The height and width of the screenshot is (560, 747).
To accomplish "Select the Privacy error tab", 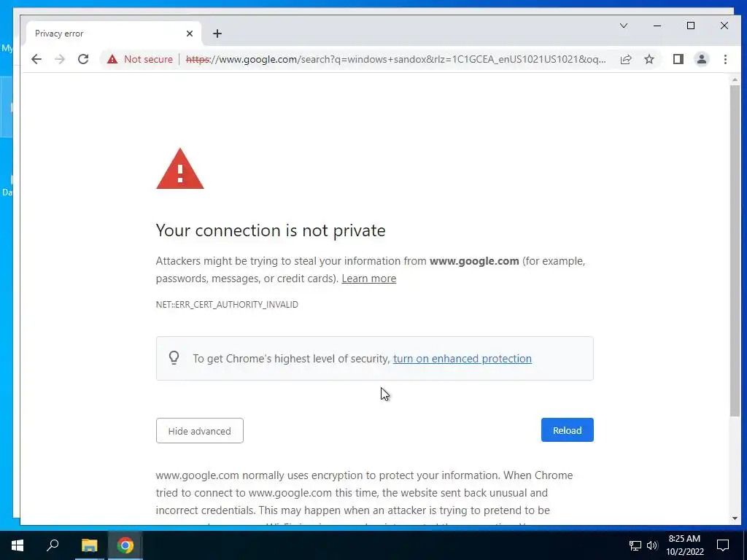I will click(113, 34).
